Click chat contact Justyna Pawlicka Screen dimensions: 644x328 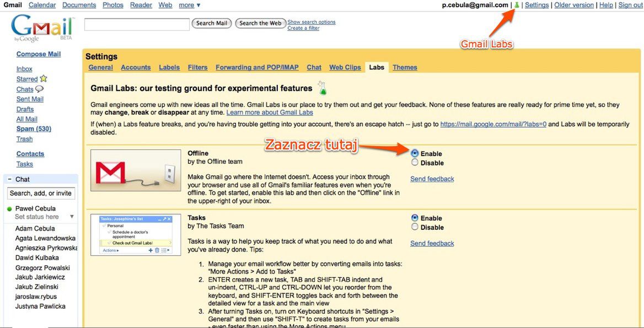[x=40, y=307]
